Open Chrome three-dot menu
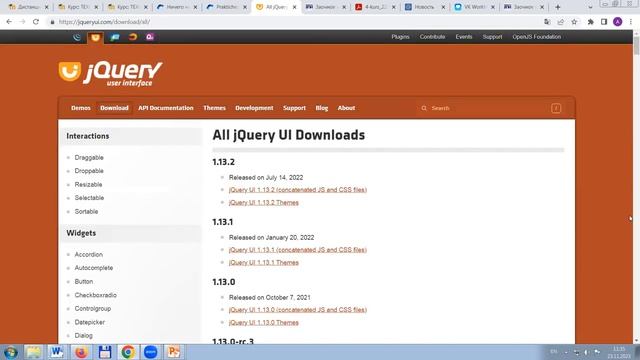Image resolution: width=640 pixels, height=360 pixels. [x=631, y=22]
